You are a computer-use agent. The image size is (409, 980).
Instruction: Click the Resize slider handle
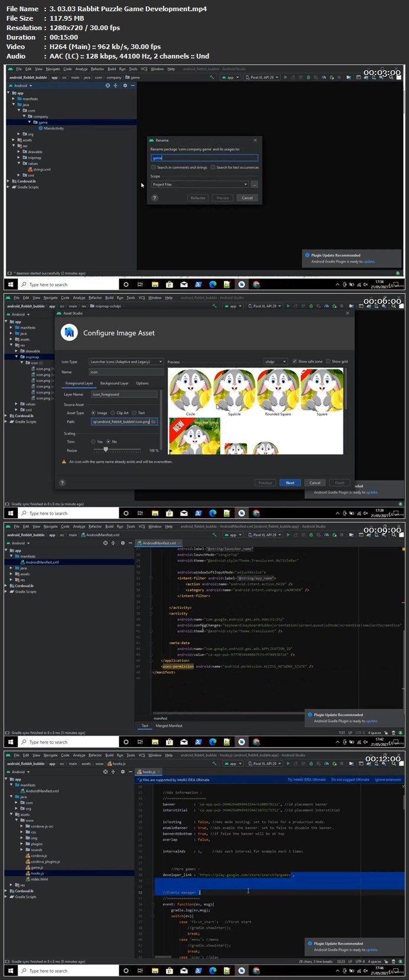[x=105, y=450]
